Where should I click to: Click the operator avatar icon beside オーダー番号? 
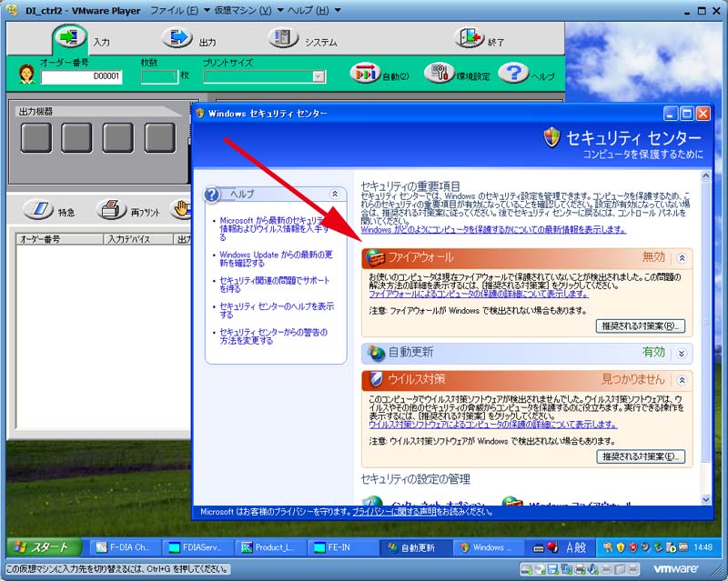coord(26,75)
